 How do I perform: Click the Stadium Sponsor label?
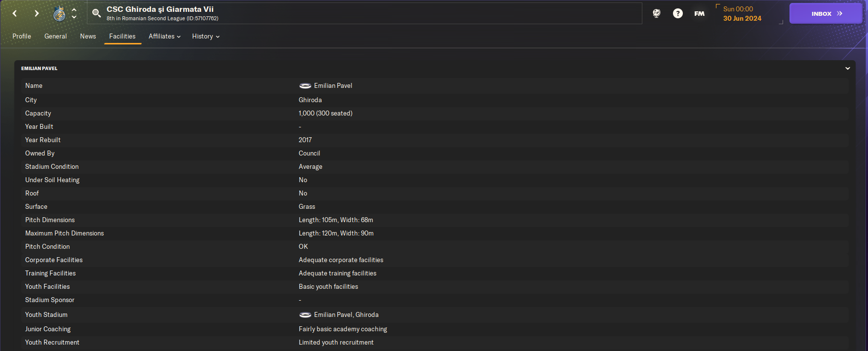(50, 300)
